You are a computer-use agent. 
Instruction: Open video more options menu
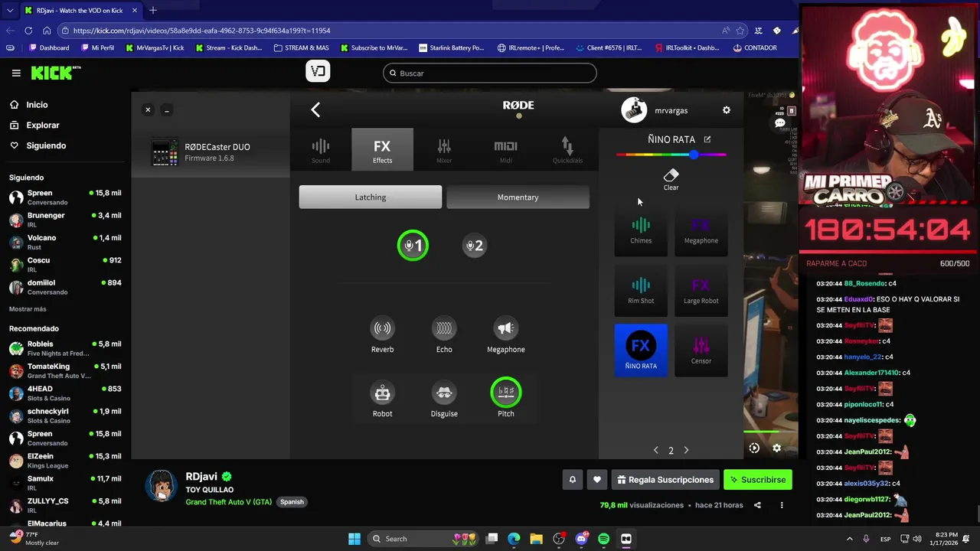pos(782,505)
